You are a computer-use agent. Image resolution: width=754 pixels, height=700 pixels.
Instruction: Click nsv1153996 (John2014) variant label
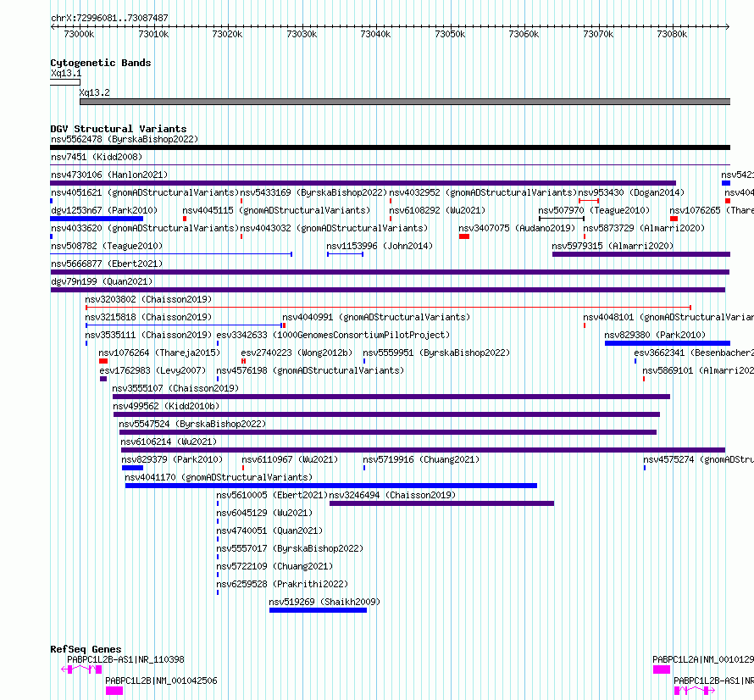coord(380,246)
